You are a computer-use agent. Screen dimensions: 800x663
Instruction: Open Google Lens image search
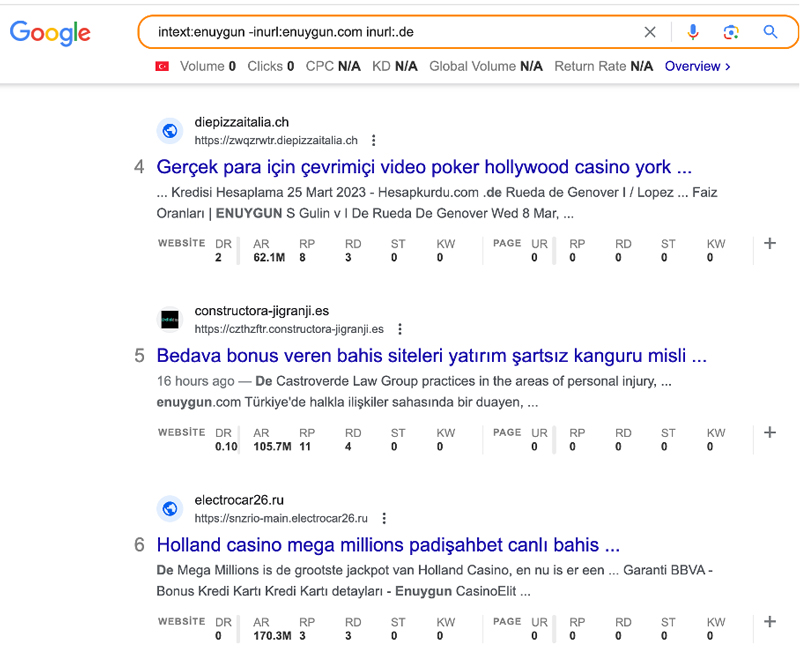pos(731,32)
